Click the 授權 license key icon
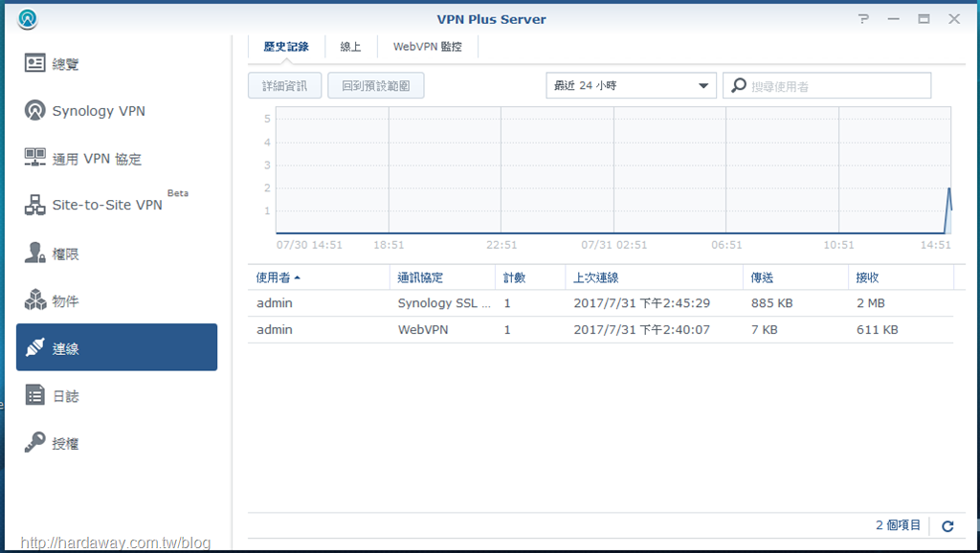 35,442
